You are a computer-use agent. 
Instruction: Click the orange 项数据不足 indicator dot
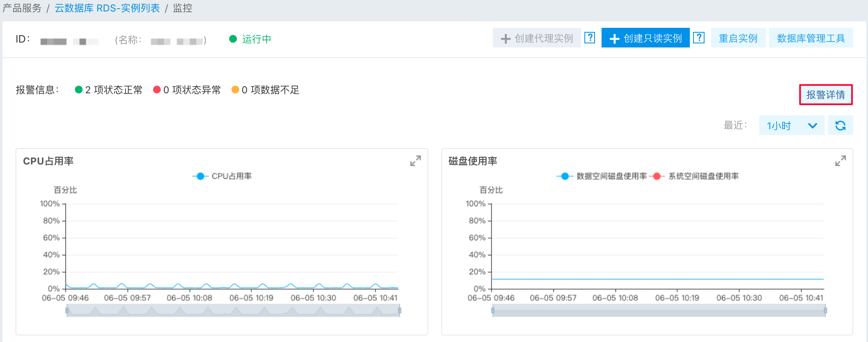pyautogui.click(x=235, y=90)
